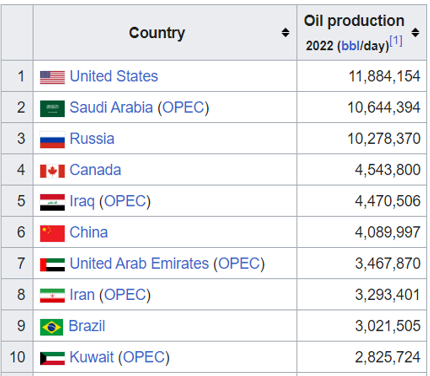
Task: Click the Russia flag icon
Action: [x=52, y=140]
